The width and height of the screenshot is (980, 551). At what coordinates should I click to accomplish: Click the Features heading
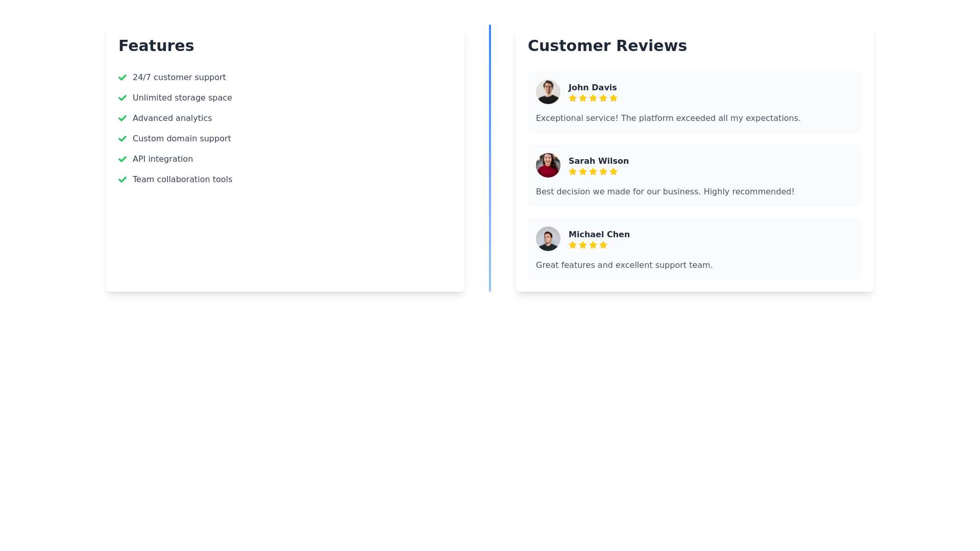[x=156, y=45]
